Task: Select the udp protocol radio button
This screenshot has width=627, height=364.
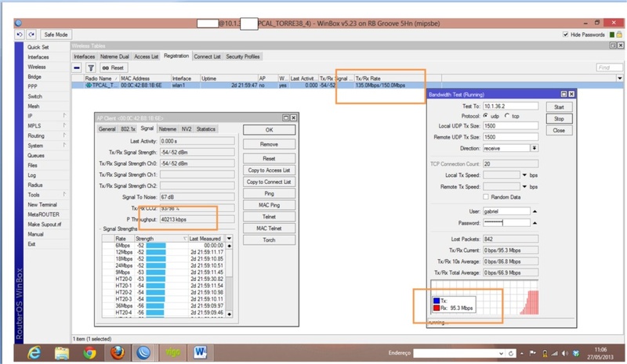Action: point(485,116)
